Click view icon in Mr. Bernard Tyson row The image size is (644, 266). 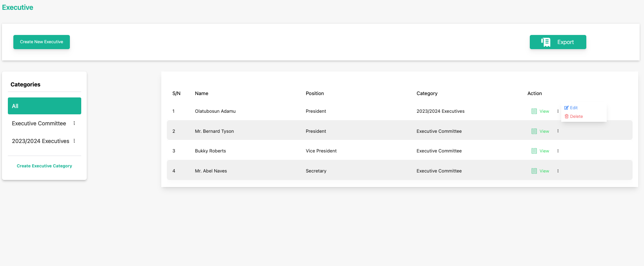pos(534,131)
